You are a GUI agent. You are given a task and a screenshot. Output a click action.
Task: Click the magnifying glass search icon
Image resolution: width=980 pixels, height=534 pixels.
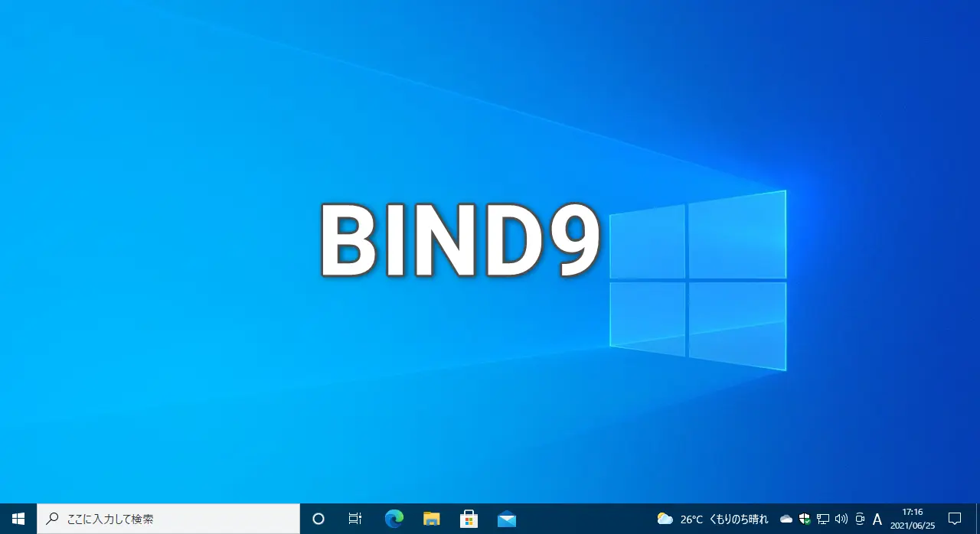(x=51, y=519)
